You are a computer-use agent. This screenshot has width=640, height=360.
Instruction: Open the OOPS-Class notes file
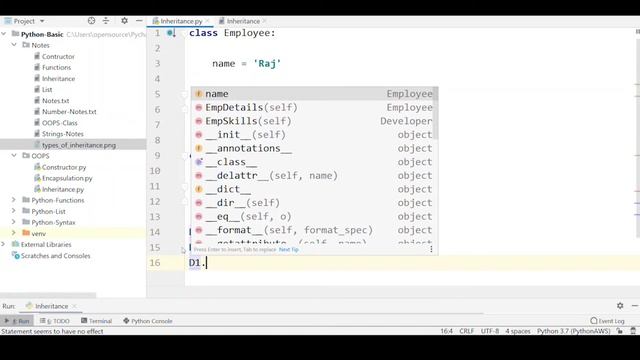coord(60,122)
